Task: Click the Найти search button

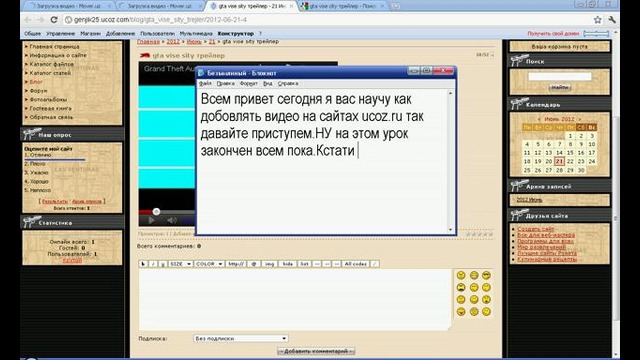Action: coord(560,87)
